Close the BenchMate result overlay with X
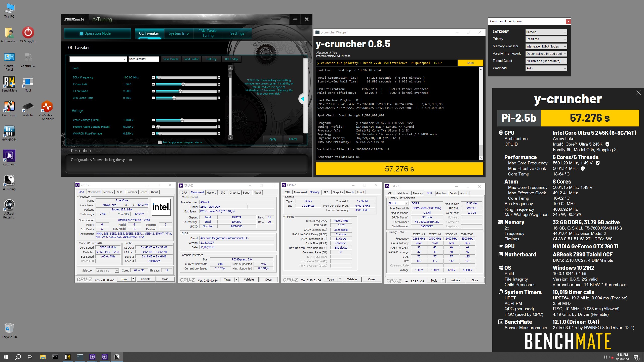The image size is (644, 362). pos(639,93)
